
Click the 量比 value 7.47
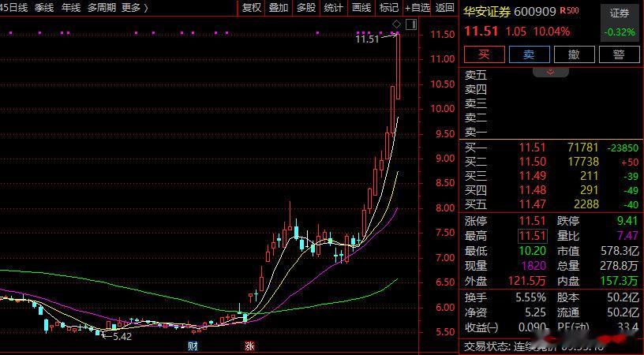click(x=627, y=236)
